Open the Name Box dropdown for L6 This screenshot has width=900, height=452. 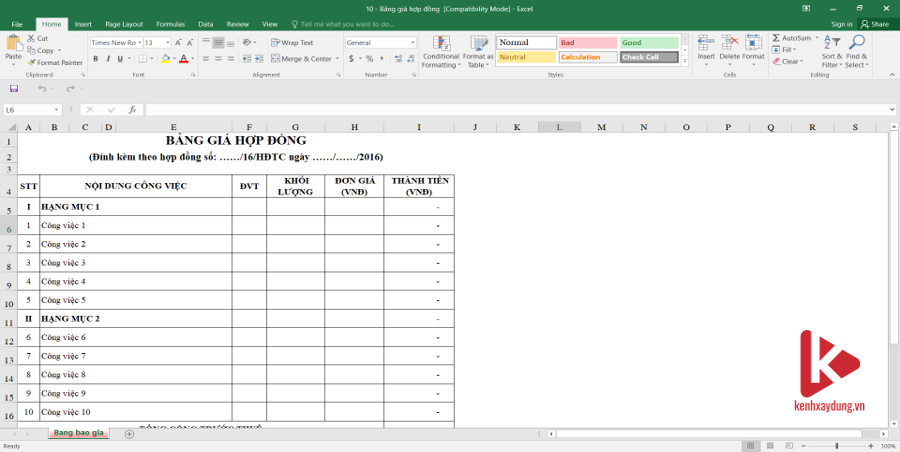click(x=57, y=110)
